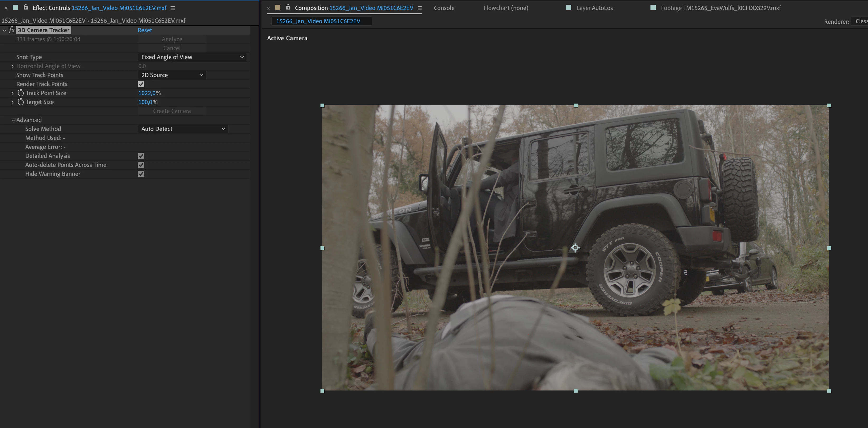Switch to the Layer AutoLos tab
868x428 pixels.
[594, 8]
